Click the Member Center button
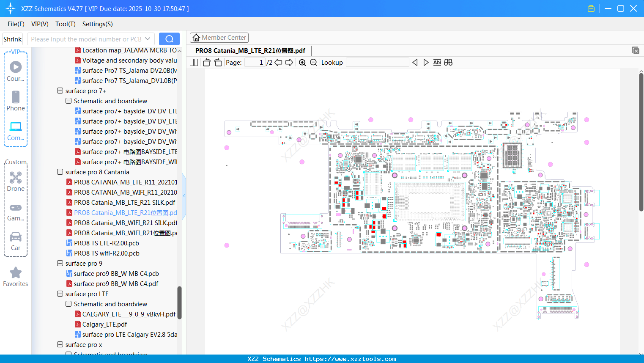 [x=219, y=37]
